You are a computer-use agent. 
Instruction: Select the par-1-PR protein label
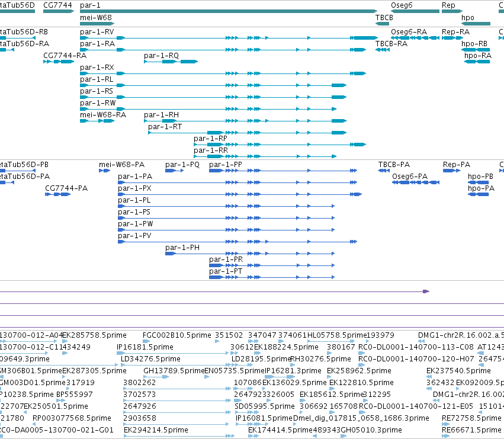click(x=226, y=259)
